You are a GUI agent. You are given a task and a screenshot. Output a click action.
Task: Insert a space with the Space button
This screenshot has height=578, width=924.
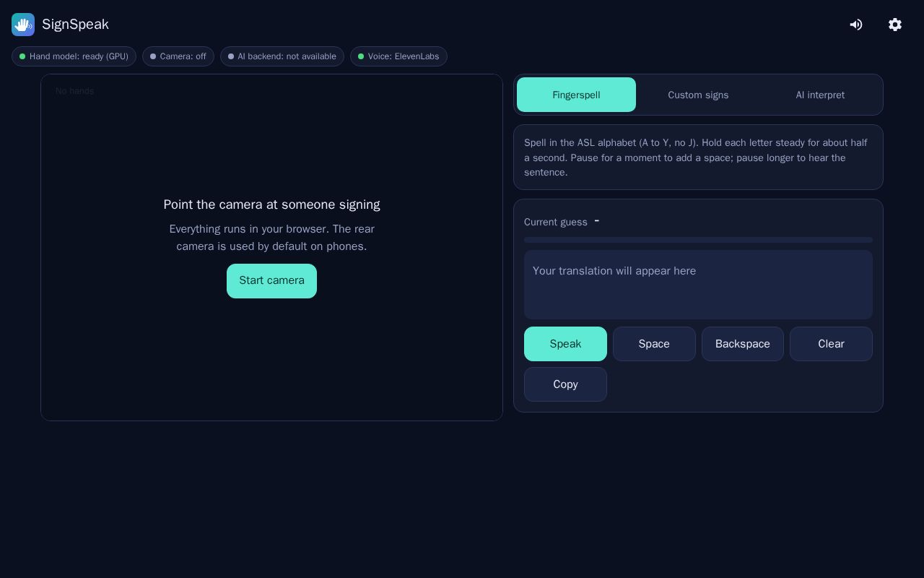654,344
